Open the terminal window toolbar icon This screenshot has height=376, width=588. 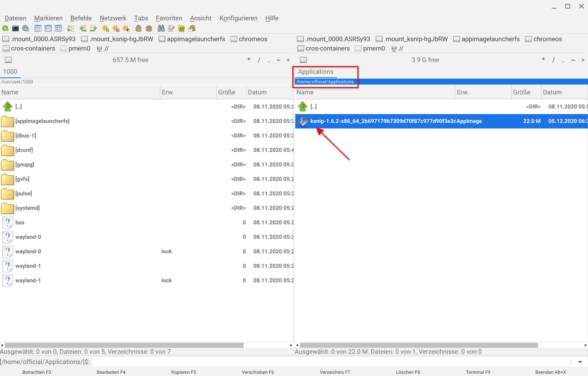16,29
